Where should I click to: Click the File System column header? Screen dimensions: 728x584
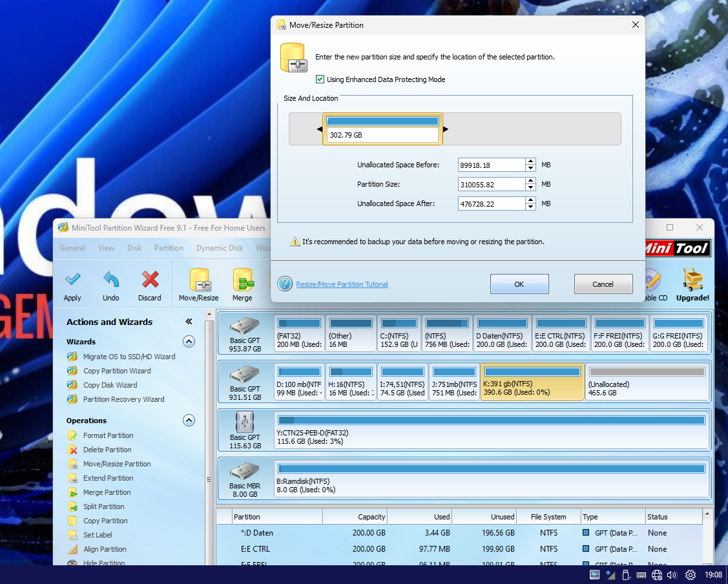tap(548, 517)
